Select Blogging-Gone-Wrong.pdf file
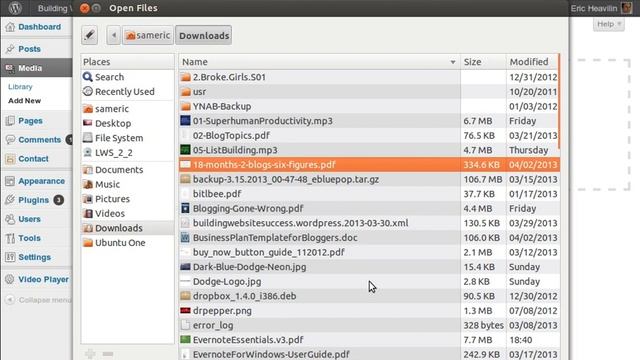 369,208
